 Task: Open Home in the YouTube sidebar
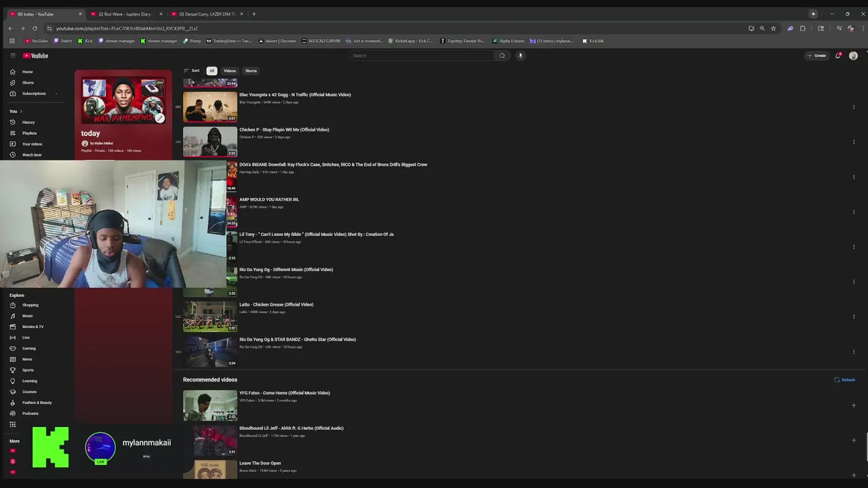click(27, 72)
